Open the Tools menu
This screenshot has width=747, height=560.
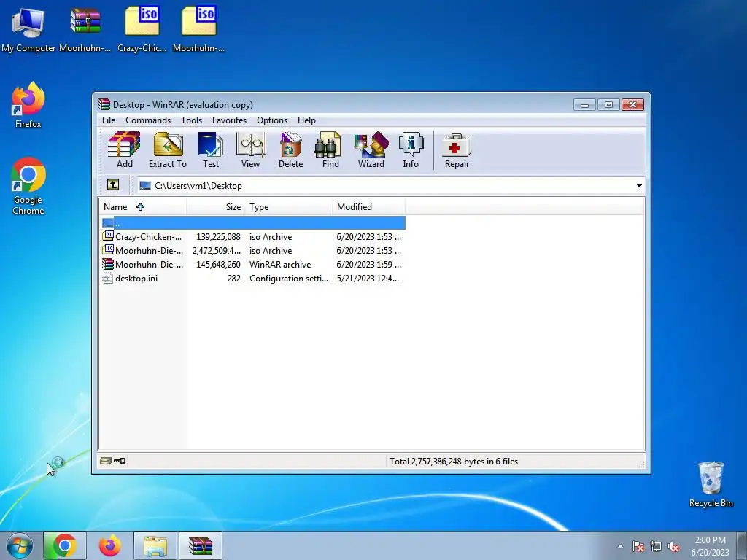tap(192, 120)
